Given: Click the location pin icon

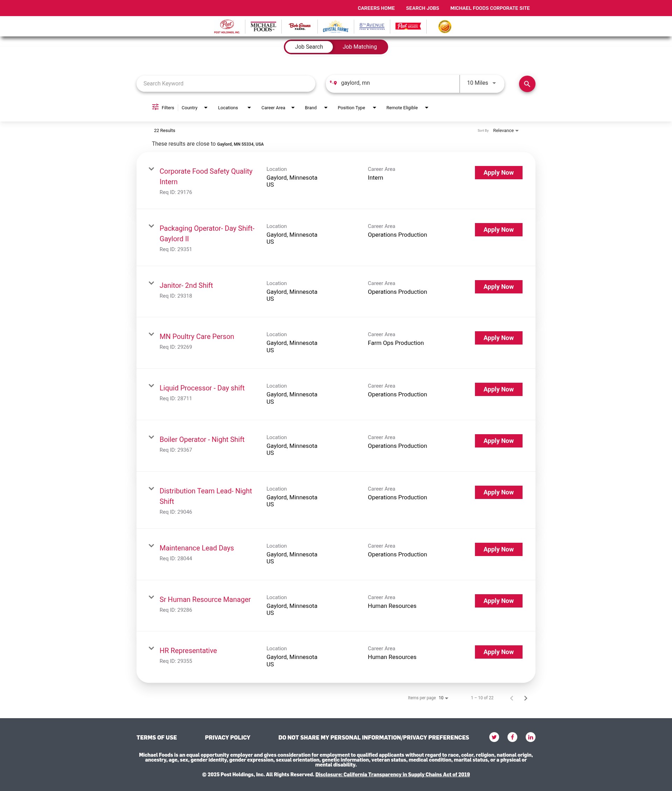Looking at the screenshot, I should 333,83.
